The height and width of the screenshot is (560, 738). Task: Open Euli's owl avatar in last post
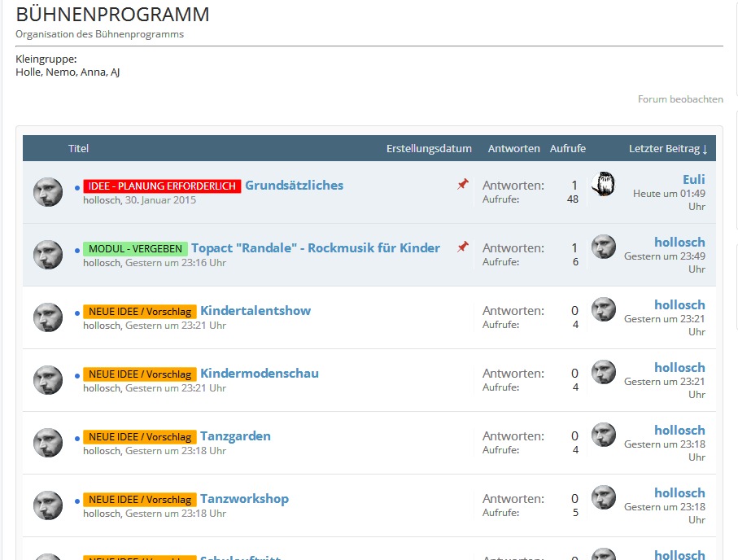click(x=604, y=184)
